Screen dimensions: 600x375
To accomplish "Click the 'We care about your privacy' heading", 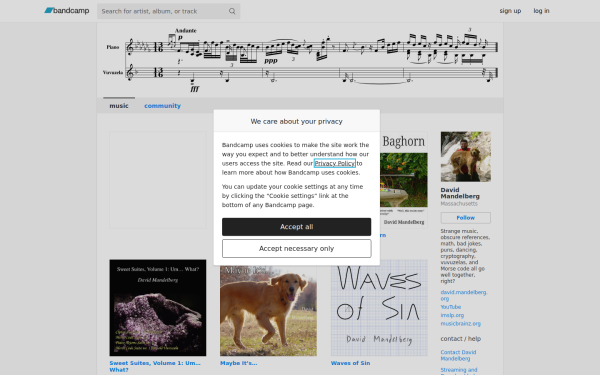I will [x=296, y=121].
